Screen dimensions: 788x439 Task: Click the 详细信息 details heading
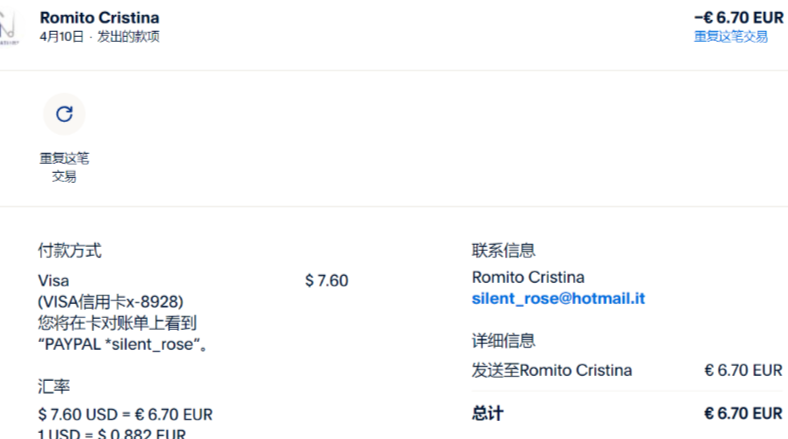tap(503, 341)
